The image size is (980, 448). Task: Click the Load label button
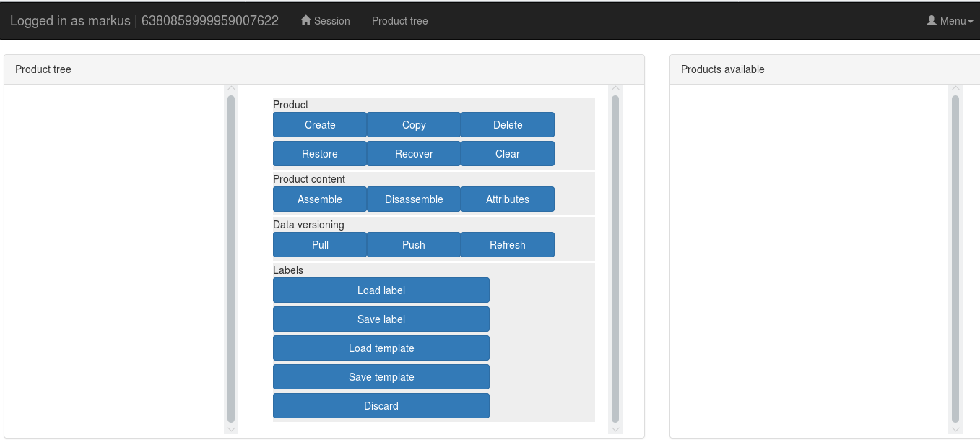point(381,290)
